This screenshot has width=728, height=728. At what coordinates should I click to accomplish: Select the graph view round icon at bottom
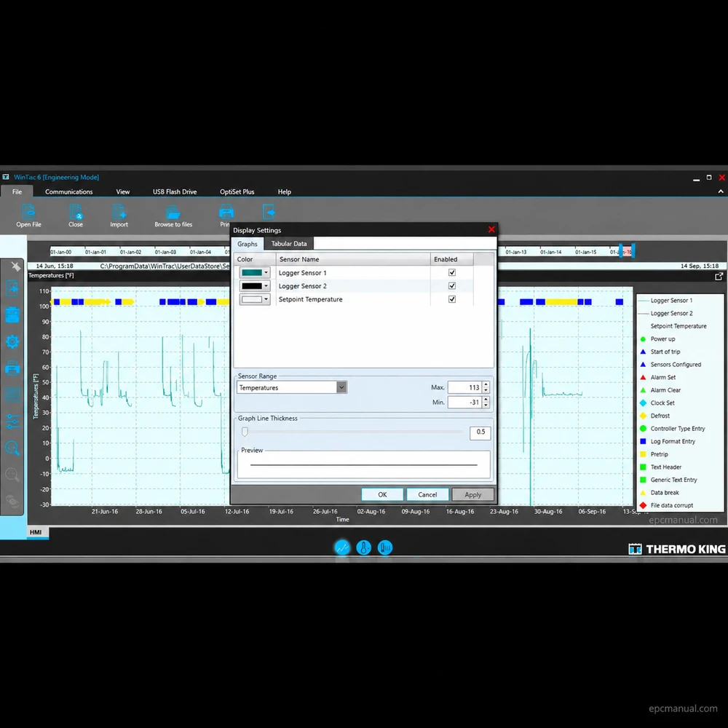click(342, 548)
